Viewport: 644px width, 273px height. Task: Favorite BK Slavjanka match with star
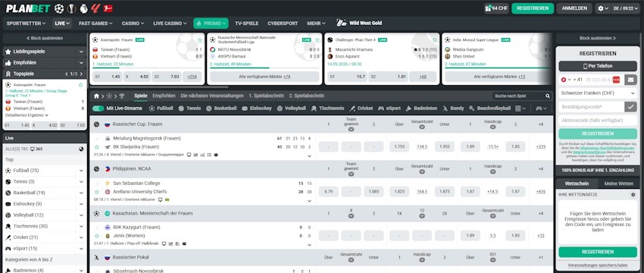tap(97, 147)
